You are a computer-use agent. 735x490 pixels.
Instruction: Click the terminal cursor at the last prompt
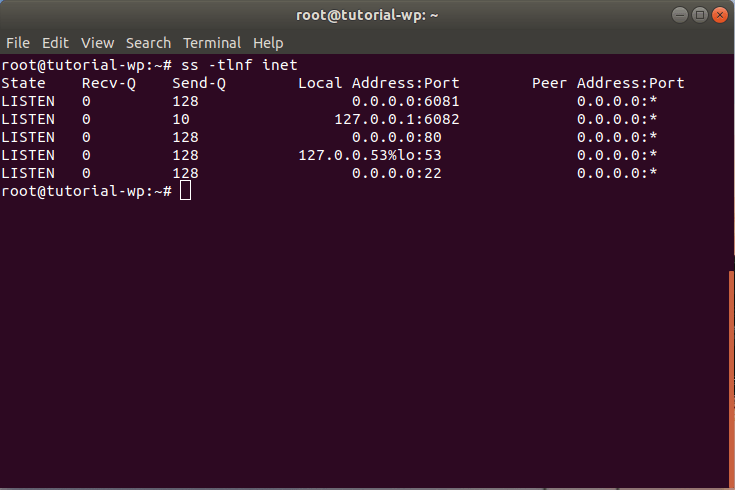click(x=185, y=190)
